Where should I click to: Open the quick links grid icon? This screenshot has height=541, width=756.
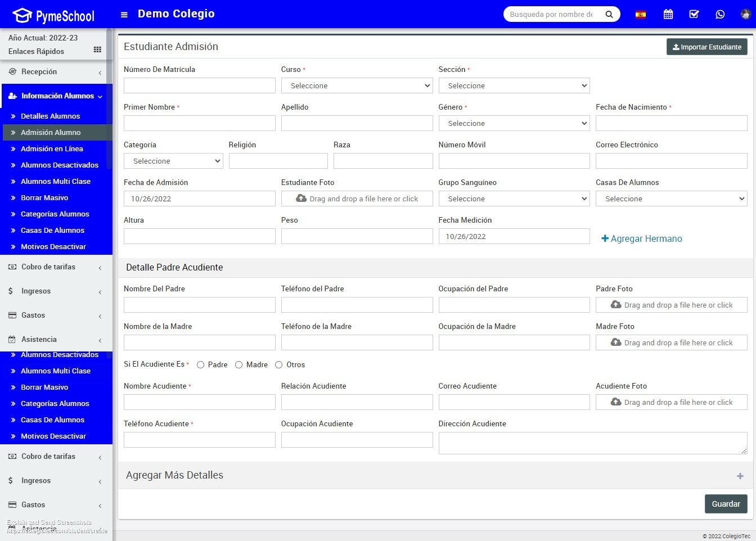(x=97, y=50)
